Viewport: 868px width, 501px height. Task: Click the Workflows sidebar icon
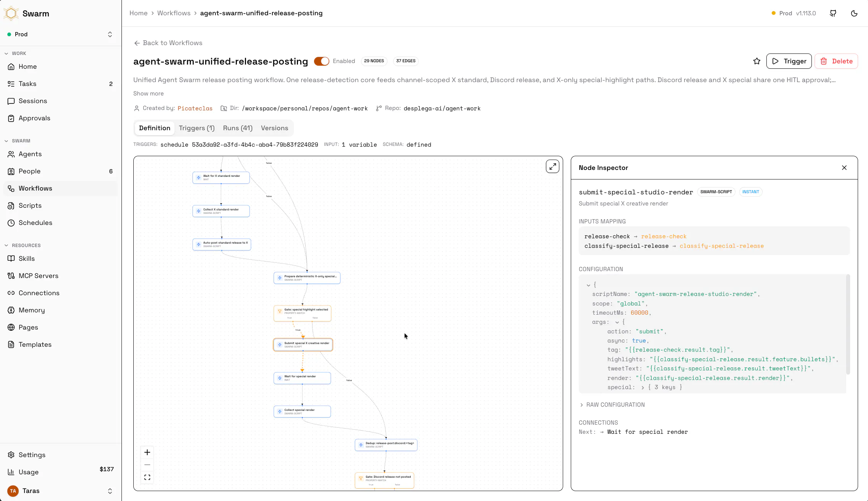(x=11, y=188)
